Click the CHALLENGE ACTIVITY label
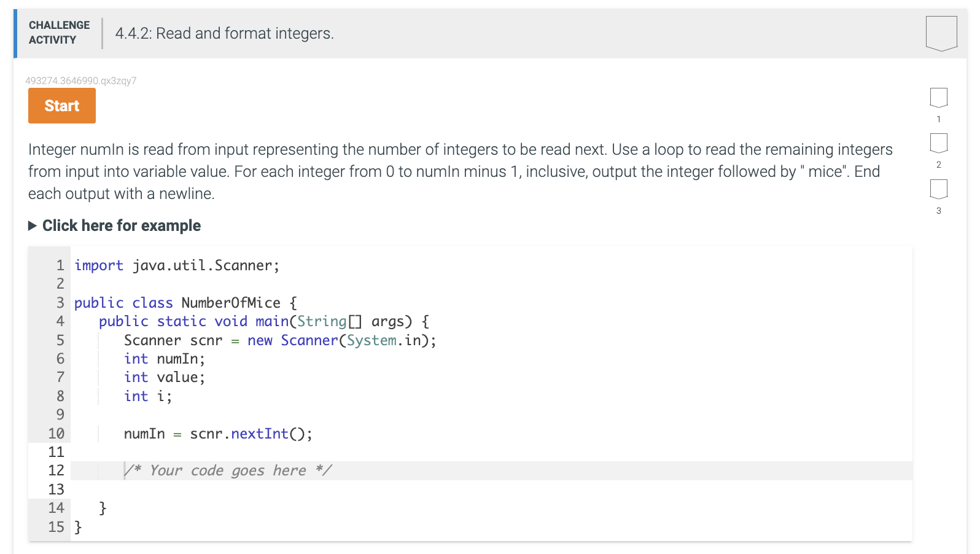 coord(58,32)
